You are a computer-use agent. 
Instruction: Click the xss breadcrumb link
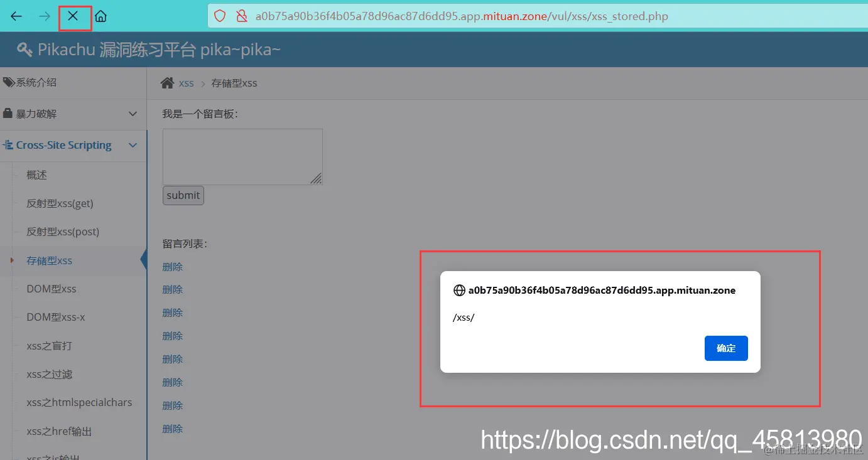[187, 83]
